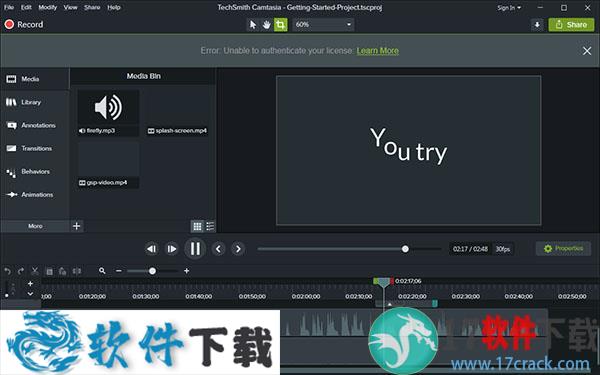Step forward one frame
This screenshot has height=375, width=600.
pyautogui.click(x=171, y=249)
